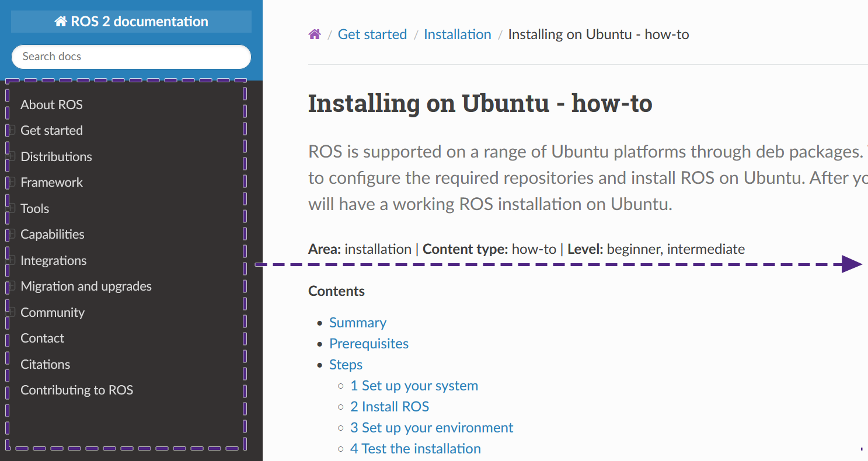868x461 pixels.
Task: Jump to the Summary section
Action: coord(358,323)
